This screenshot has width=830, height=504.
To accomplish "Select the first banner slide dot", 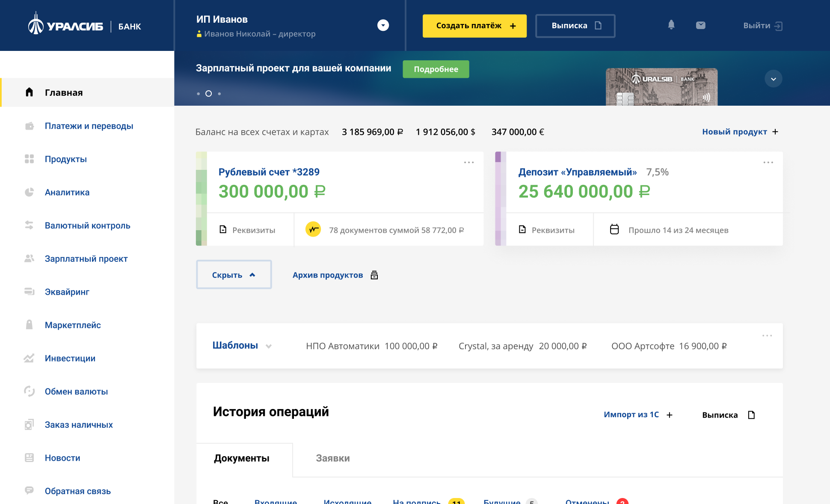I will 198,94.
